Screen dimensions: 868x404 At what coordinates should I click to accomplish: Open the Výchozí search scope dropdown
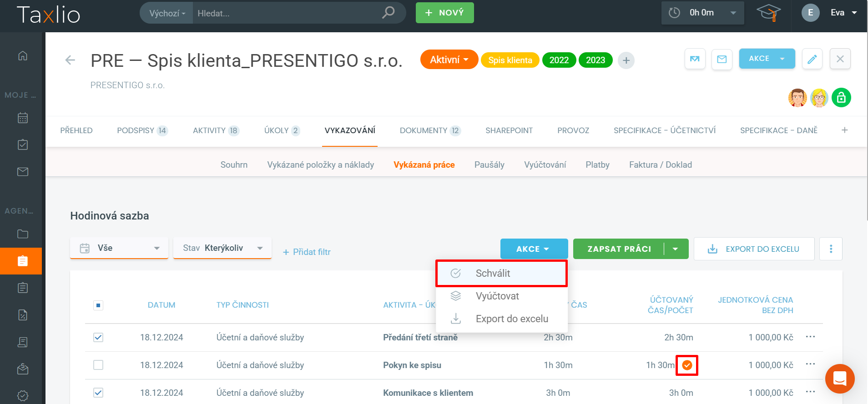[167, 13]
